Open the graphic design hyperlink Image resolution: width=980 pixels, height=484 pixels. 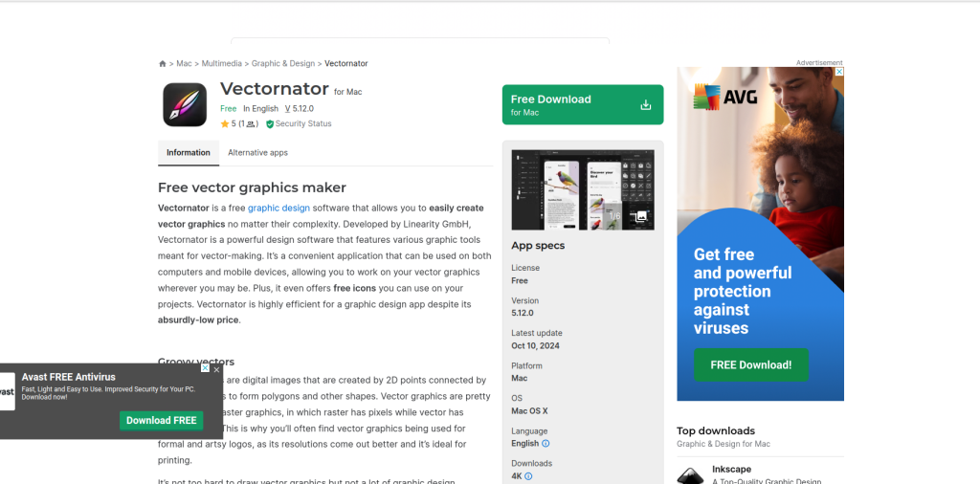[x=278, y=208]
